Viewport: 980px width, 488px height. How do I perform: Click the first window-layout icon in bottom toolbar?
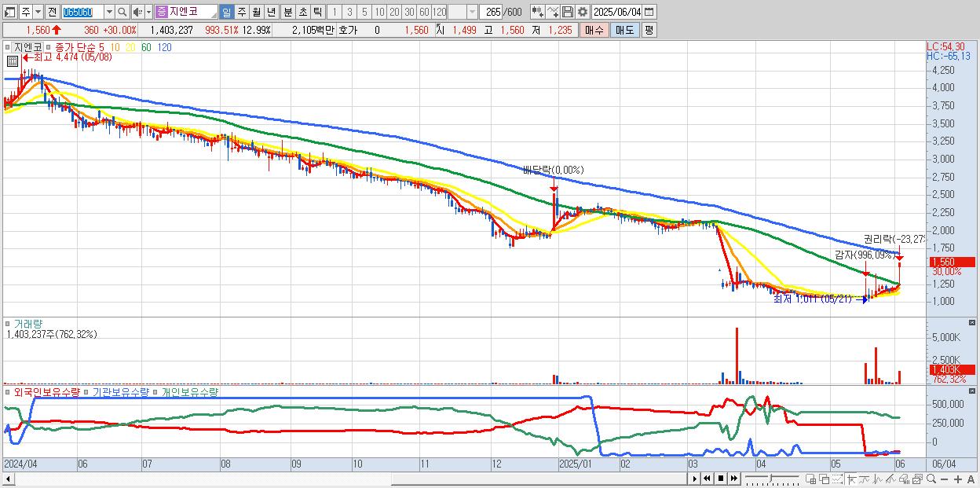[811, 479]
